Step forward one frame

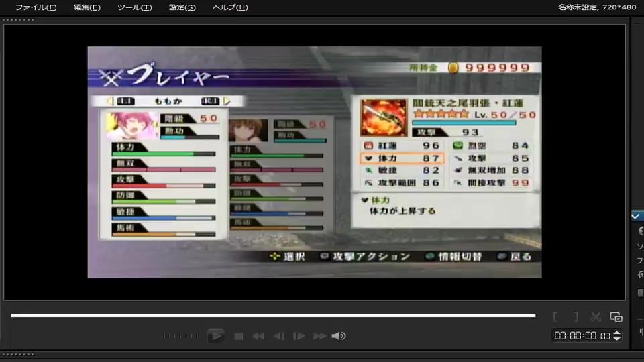click(299, 336)
